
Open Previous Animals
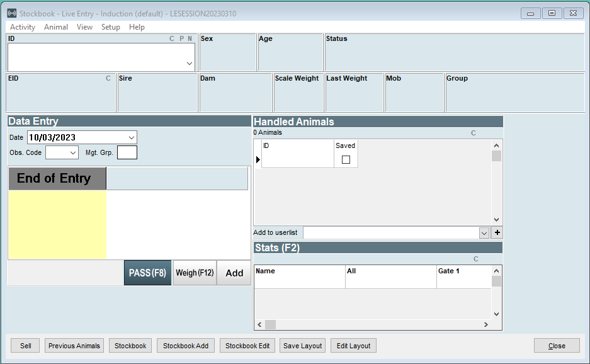coord(74,346)
